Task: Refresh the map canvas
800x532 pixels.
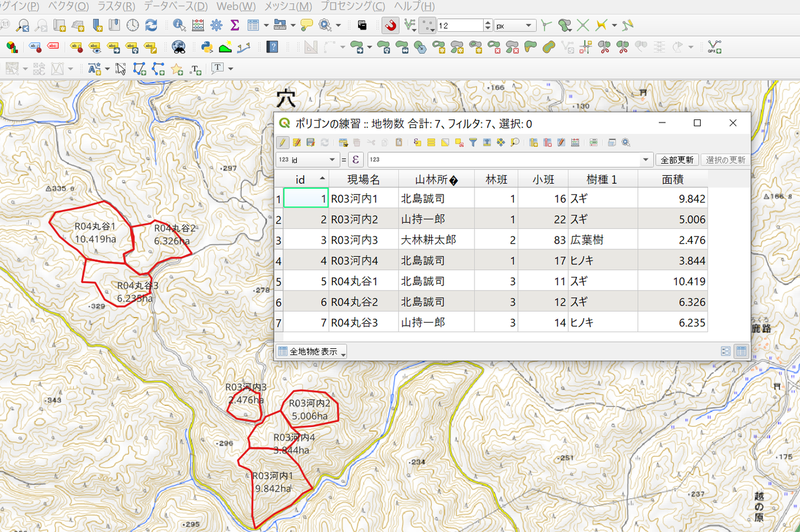Action: tap(151, 26)
